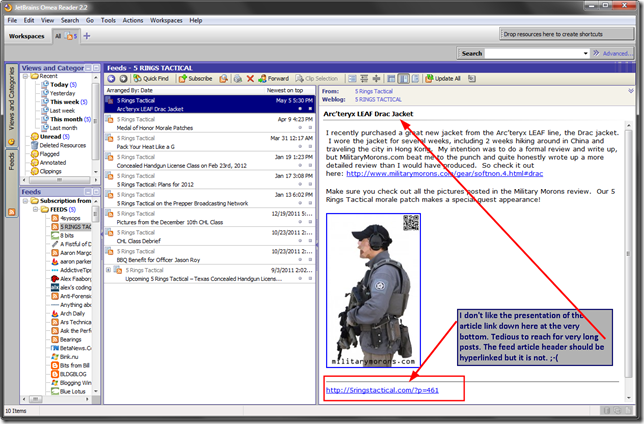The width and height of the screenshot is (644, 424).
Task: Open Medal of Honor Morale Patches article
Action: coord(209,123)
